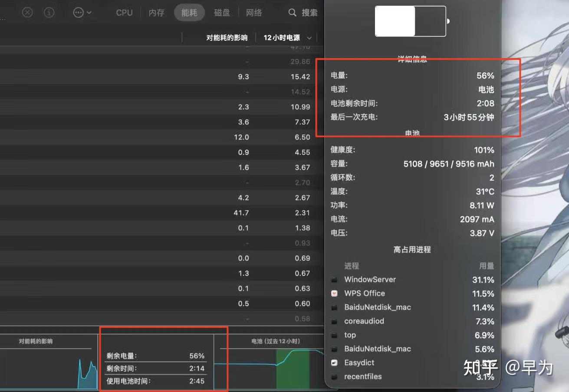
Task: Click the 电源 value 电池
Action: coord(486,89)
